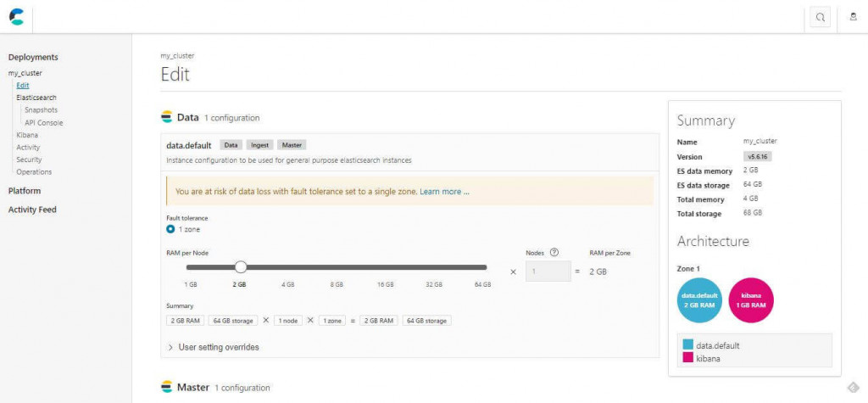Open Activity in the sidebar
This screenshot has width=868, height=403.
[x=28, y=148]
